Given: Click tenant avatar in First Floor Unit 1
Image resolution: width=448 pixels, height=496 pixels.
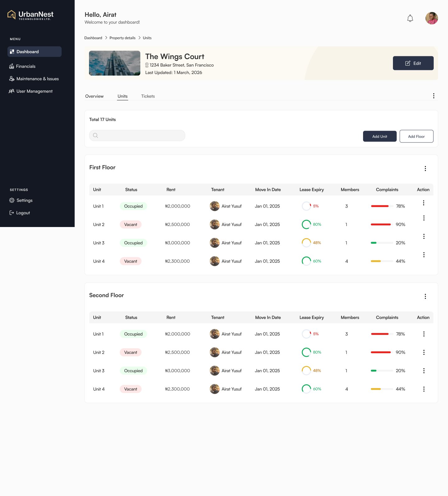Looking at the screenshot, I should pos(215,206).
